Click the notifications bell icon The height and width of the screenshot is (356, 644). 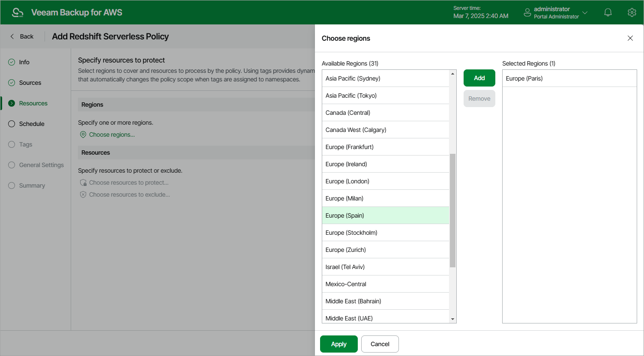[608, 12]
